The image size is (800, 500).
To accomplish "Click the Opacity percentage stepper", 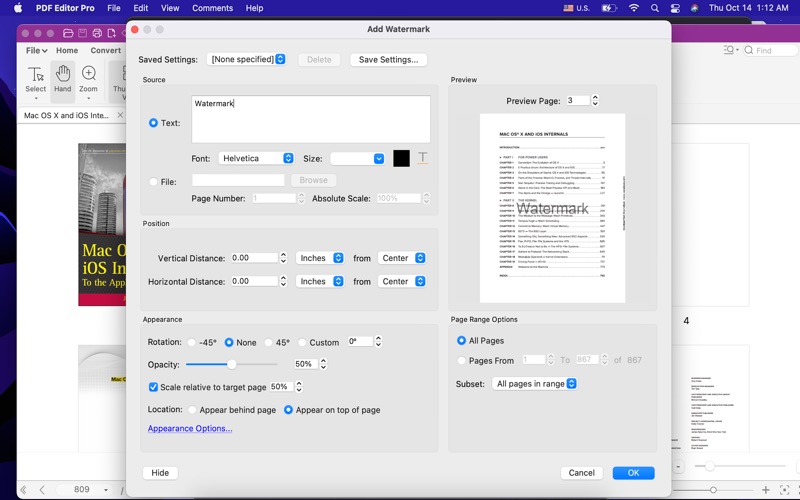I will (323, 364).
